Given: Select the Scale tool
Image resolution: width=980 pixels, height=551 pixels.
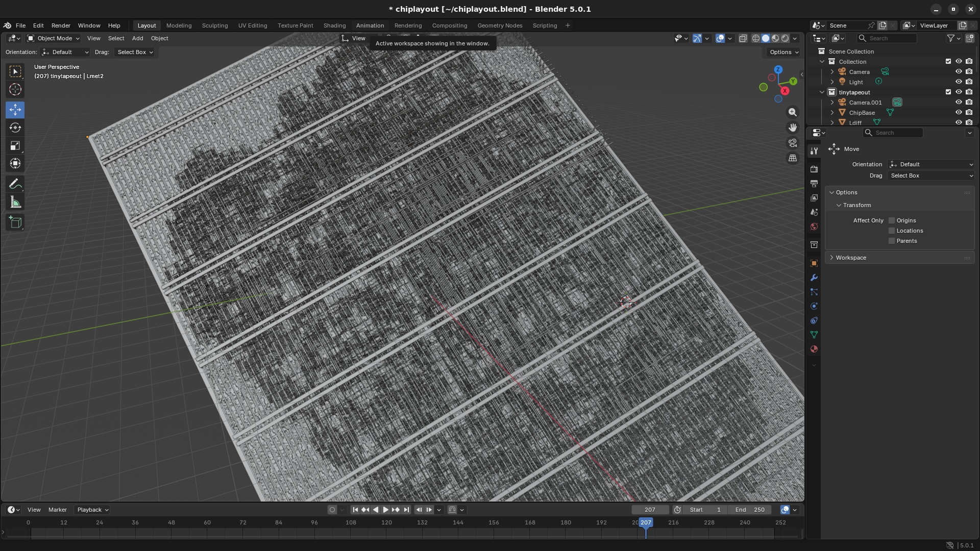Looking at the screenshot, I should [x=15, y=146].
